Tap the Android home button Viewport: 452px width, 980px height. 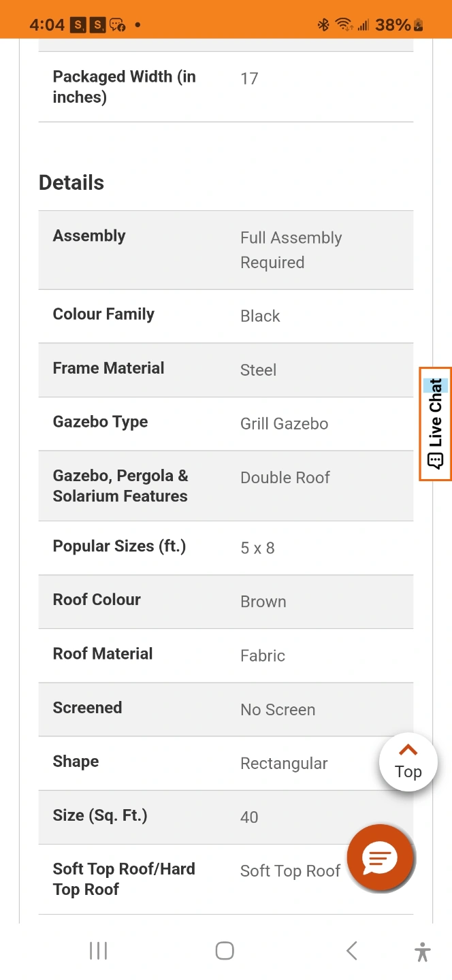click(x=225, y=951)
